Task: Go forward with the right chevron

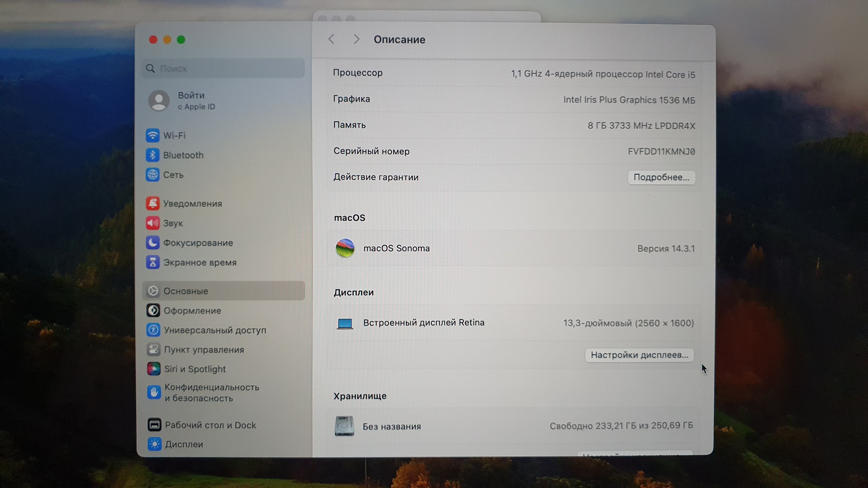Action: [356, 39]
